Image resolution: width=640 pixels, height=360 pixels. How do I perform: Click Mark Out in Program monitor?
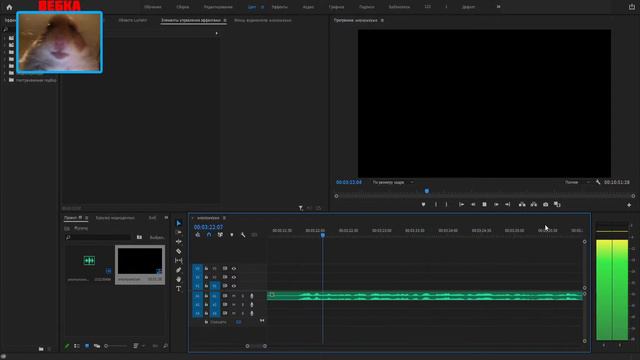(x=446, y=204)
